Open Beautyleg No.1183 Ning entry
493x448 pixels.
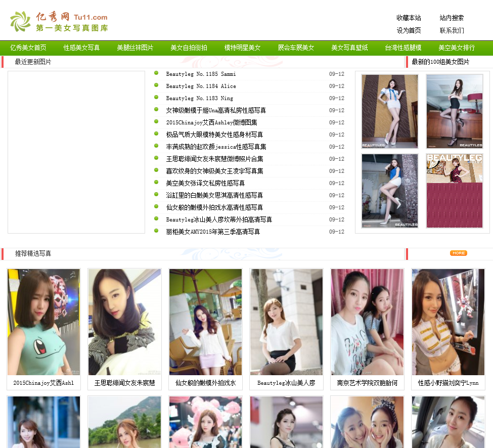200,99
